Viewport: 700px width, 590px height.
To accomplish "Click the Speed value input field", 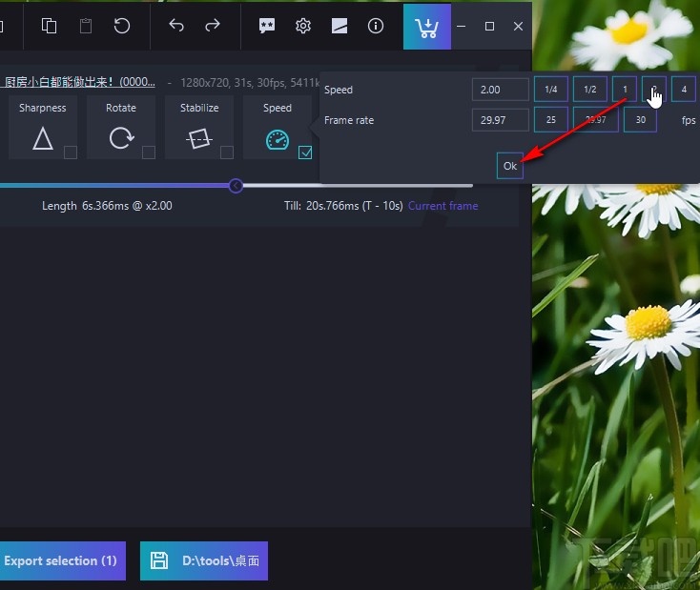I will point(500,90).
